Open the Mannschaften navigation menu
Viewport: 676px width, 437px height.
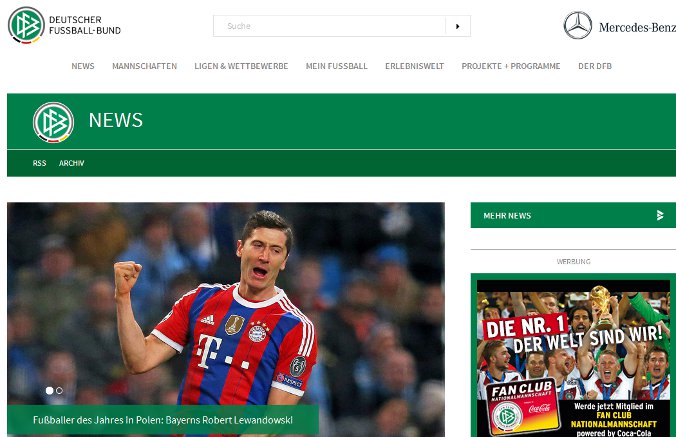144,66
